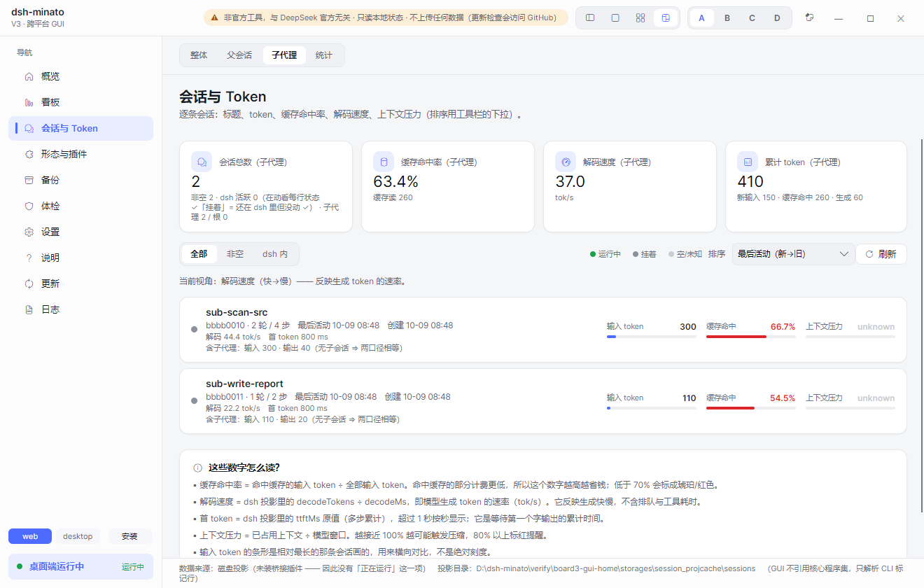
Task: Open the 最后活动 sort dropdown
Action: tap(793, 254)
